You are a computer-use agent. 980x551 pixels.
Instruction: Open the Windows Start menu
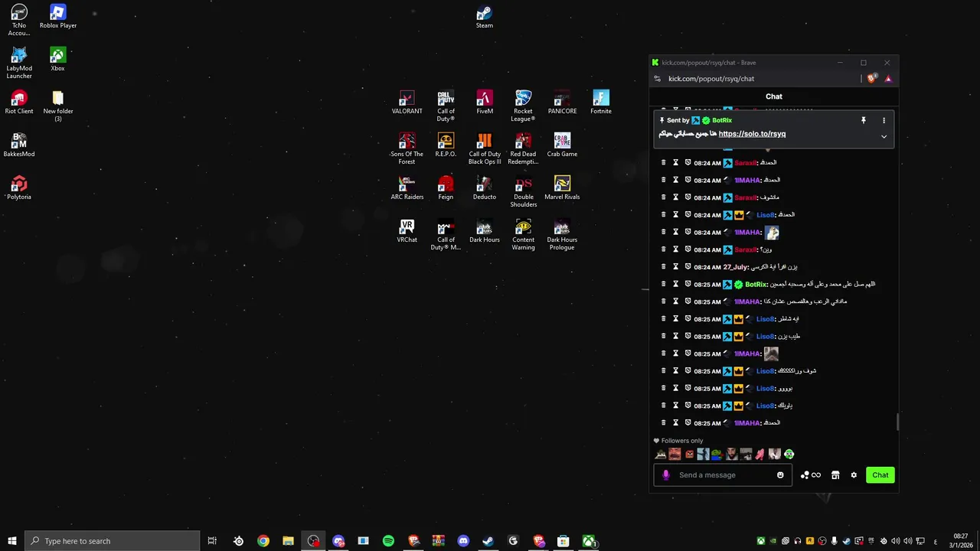(x=12, y=541)
